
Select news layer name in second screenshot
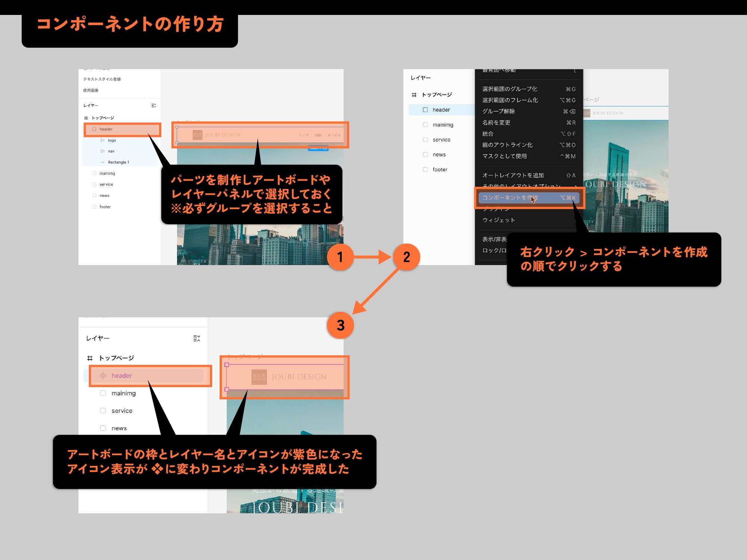439,155
